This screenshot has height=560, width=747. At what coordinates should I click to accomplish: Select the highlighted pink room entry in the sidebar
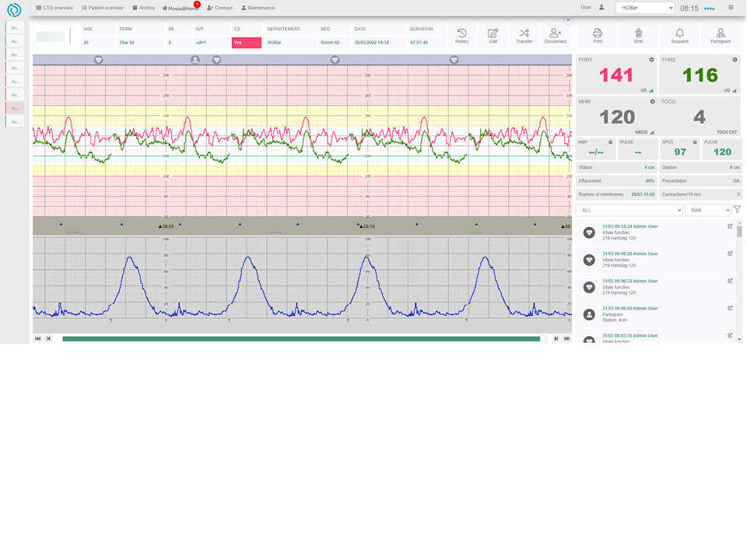click(x=15, y=108)
